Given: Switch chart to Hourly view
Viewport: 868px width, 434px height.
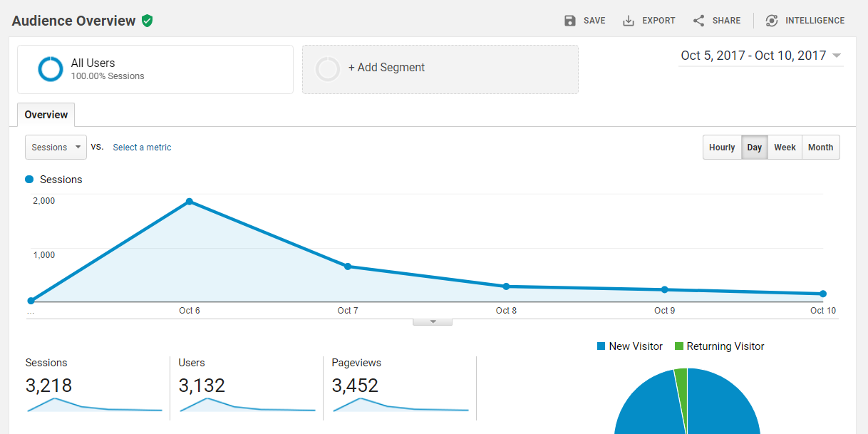Looking at the screenshot, I should [x=722, y=148].
